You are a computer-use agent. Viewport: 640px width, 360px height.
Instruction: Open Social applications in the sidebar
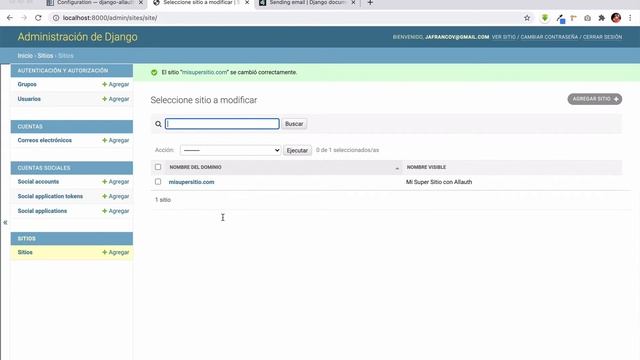point(42,211)
